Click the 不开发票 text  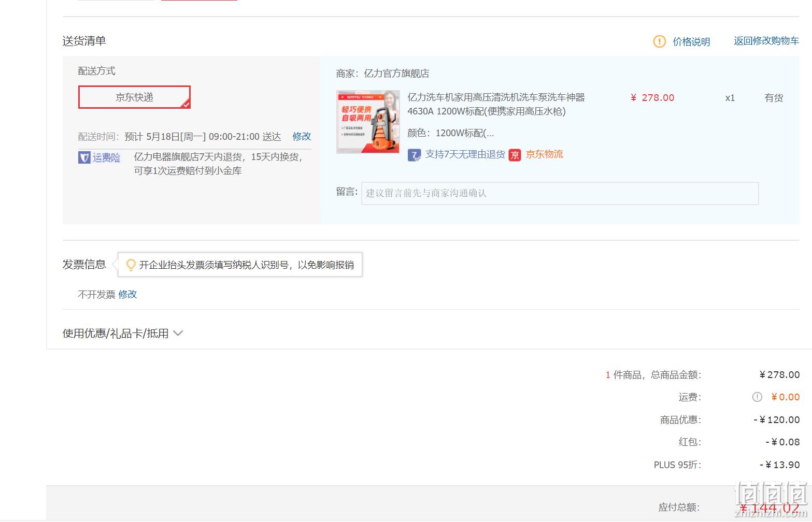coord(96,294)
